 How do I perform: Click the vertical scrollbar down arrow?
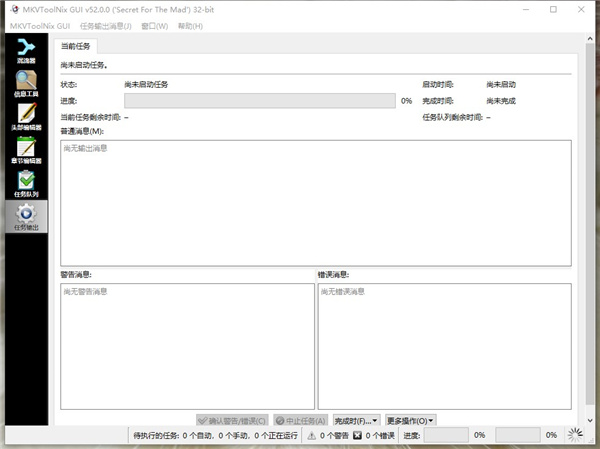point(590,420)
